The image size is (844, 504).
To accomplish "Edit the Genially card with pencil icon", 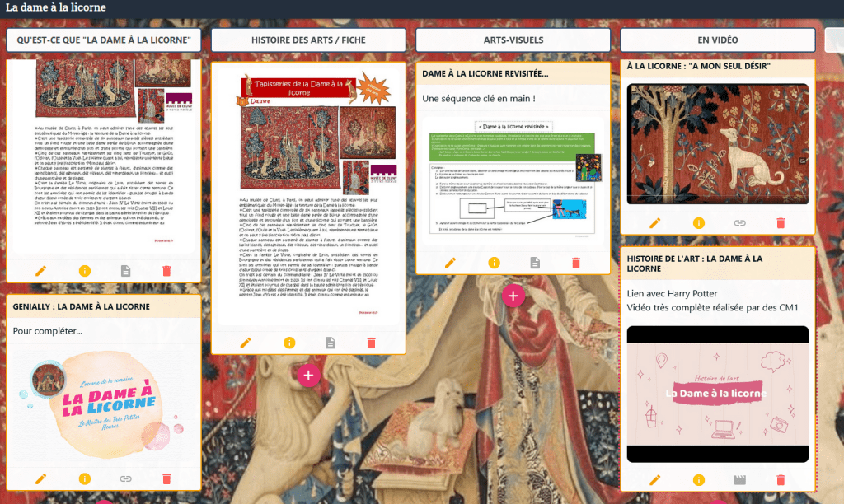I will click(x=41, y=478).
